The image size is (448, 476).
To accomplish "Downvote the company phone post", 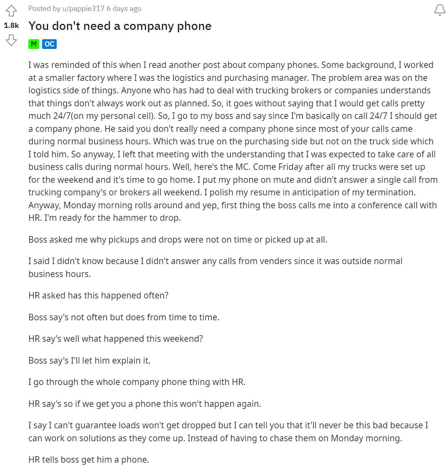I will tap(11, 40).
